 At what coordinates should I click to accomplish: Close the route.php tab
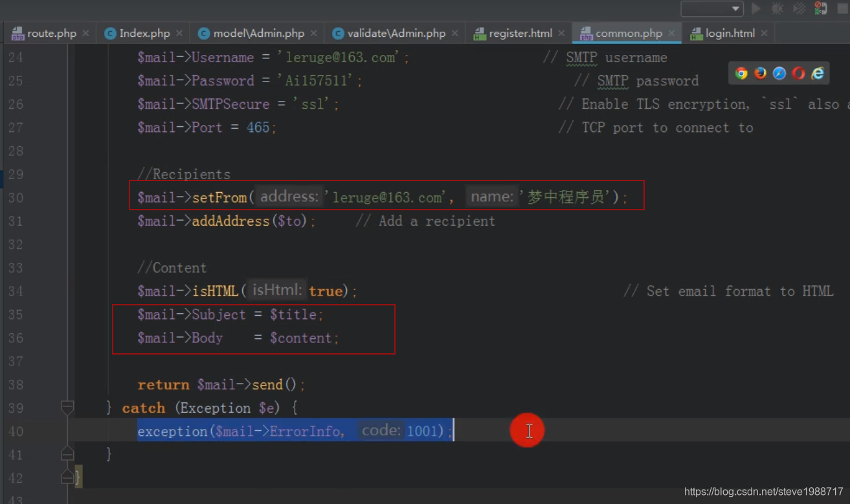click(x=85, y=33)
